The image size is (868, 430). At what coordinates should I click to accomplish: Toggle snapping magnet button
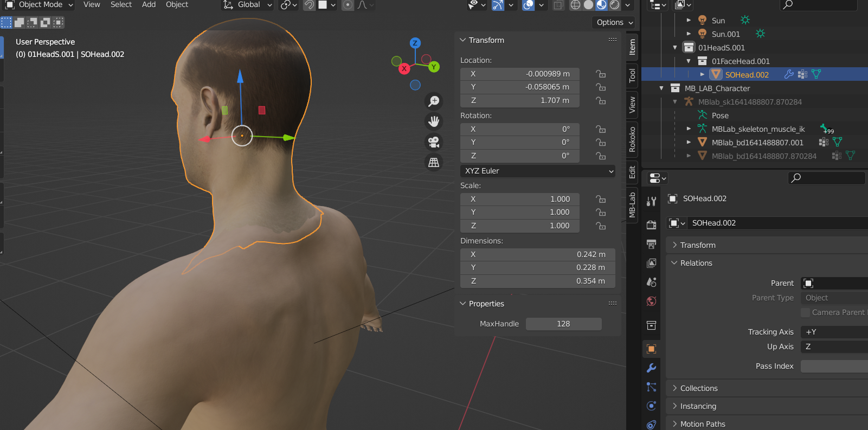[309, 5]
